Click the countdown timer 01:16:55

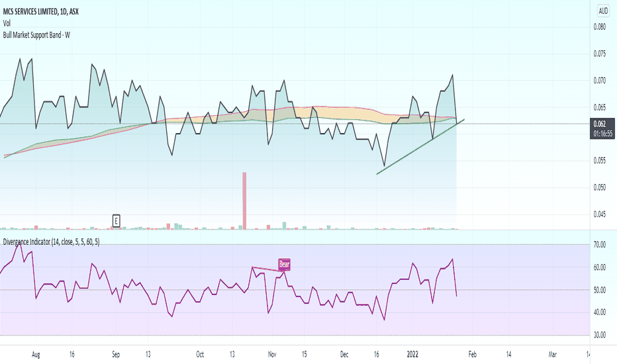[x=602, y=134]
